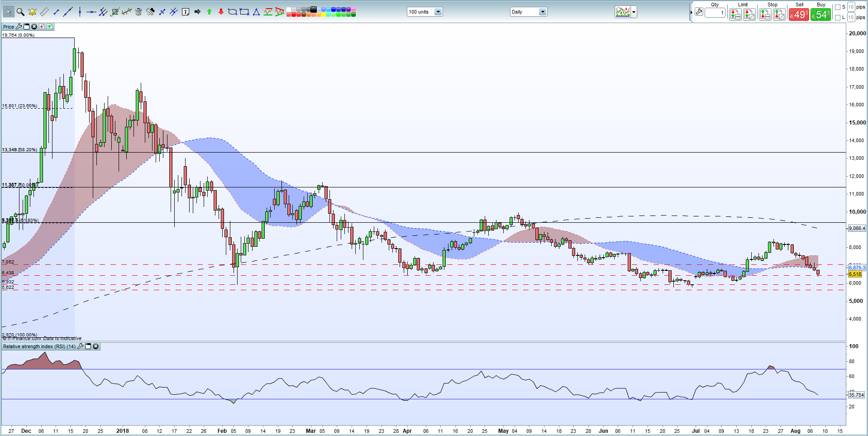Open the object properties hammer-and-wrench tool
Screen dimensions: 868x436
150,12
